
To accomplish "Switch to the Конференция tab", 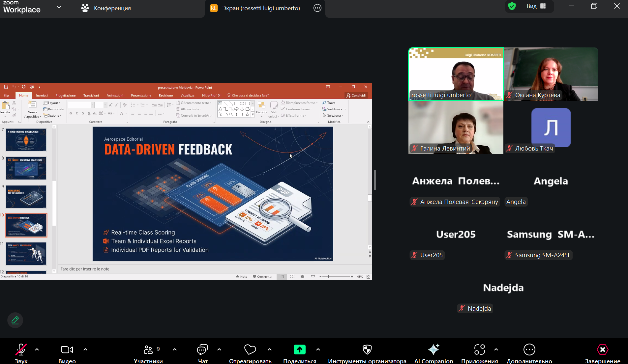I will pyautogui.click(x=106, y=8).
